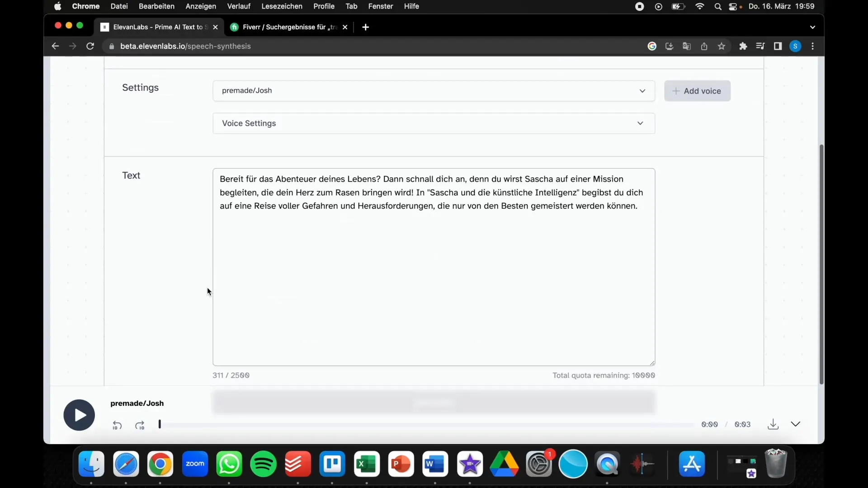Play the premade/Josh audio sample

[x=79, y=415]
